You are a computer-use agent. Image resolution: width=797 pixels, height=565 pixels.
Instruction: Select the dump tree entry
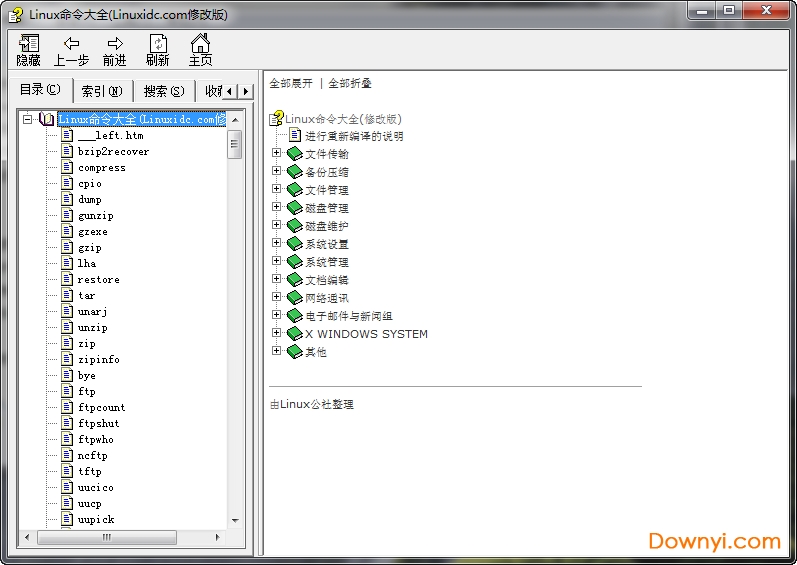point(90,199)
